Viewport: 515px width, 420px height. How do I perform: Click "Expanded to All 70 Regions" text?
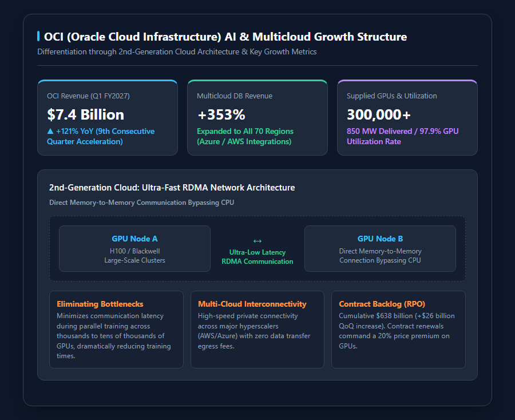[x=245, y=132]
